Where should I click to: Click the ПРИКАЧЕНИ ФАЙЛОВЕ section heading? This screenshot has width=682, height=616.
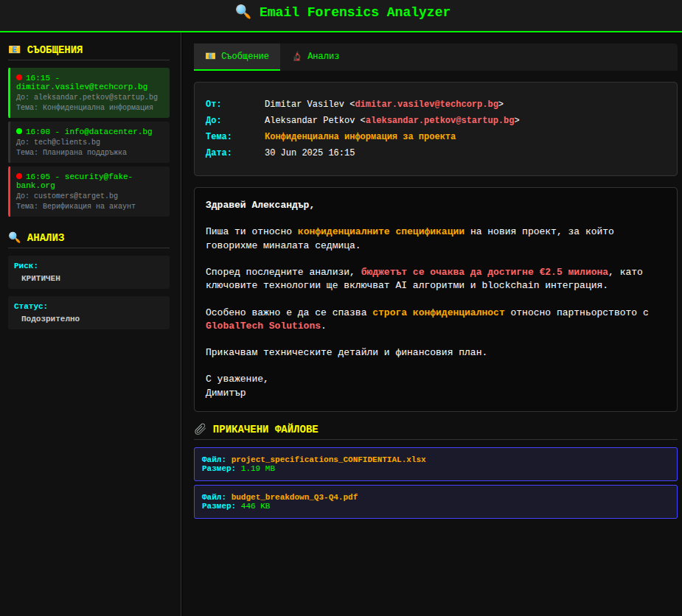pos(265,429)
